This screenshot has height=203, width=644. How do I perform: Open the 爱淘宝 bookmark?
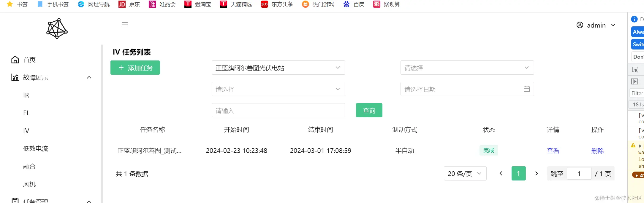[x=198, y=4]
